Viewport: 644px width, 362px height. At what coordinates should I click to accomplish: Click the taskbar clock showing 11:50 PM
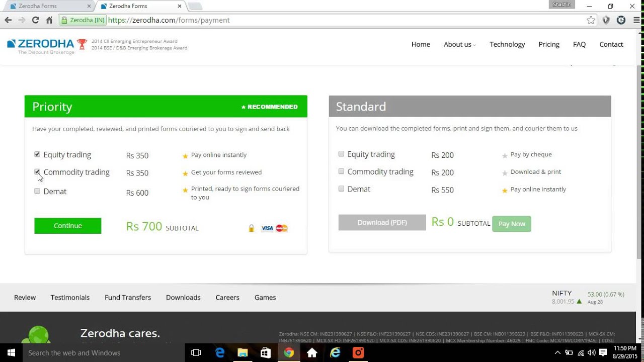[x=625, y=352]
